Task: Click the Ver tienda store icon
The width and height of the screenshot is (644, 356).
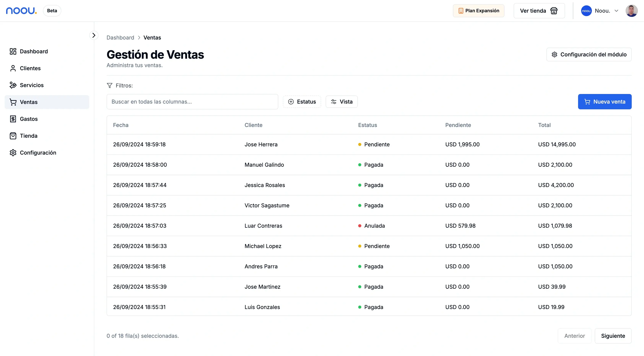Action: (x=554, y=11)
